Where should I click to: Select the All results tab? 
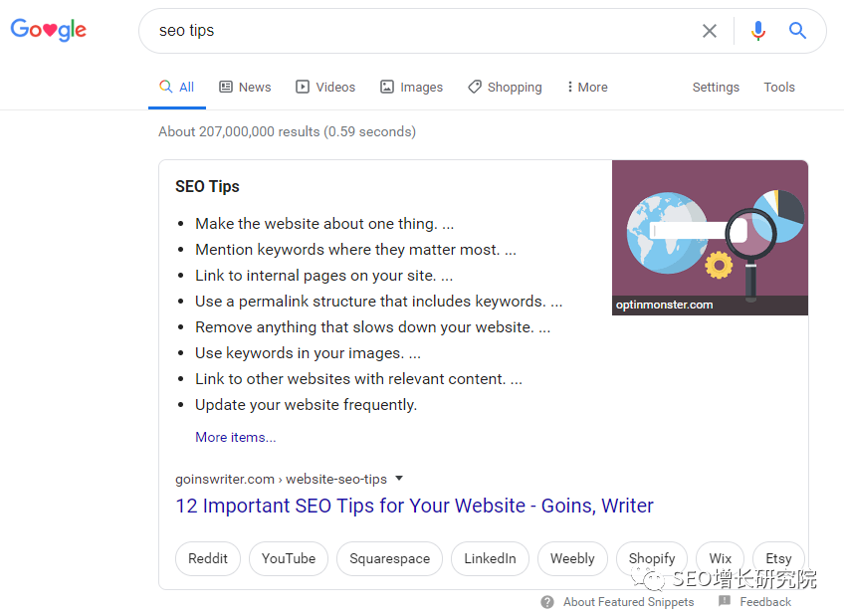click(x=177, y=88)
